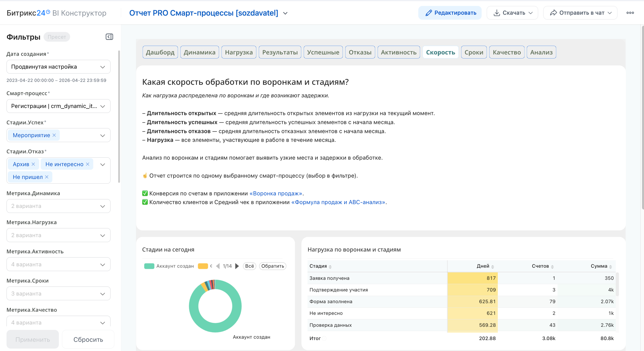The image size is (644, 351).
Task: Sort table by Счетов column icon
Action: click(552, 267)
